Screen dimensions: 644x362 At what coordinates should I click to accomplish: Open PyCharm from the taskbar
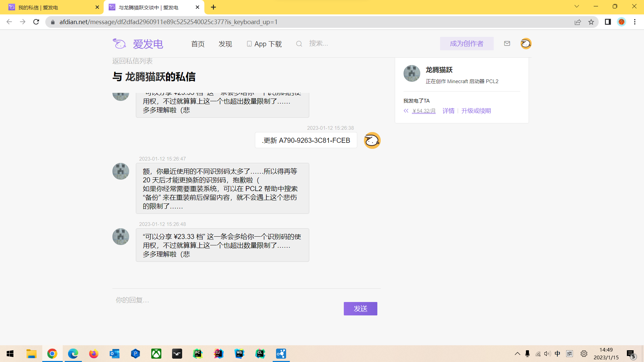click(198, 354)
